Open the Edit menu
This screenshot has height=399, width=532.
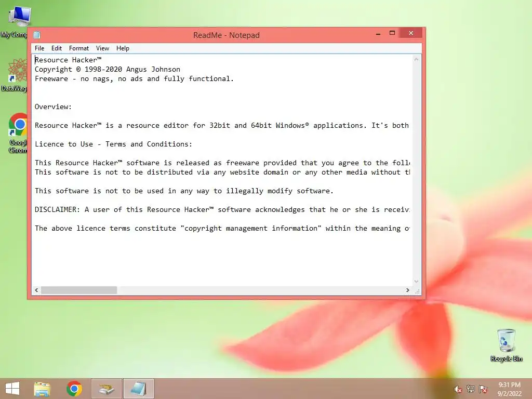click(x=56, y=48)
